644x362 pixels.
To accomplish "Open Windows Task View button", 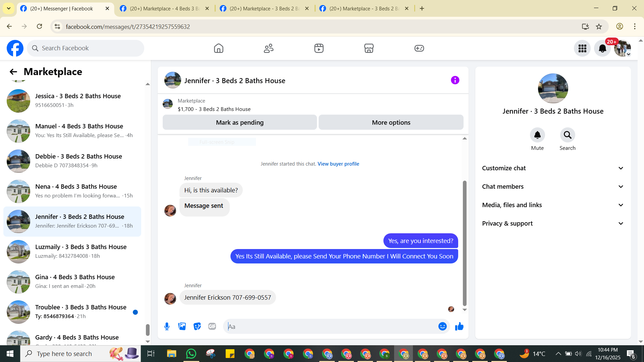I will (x=151, y=354).
